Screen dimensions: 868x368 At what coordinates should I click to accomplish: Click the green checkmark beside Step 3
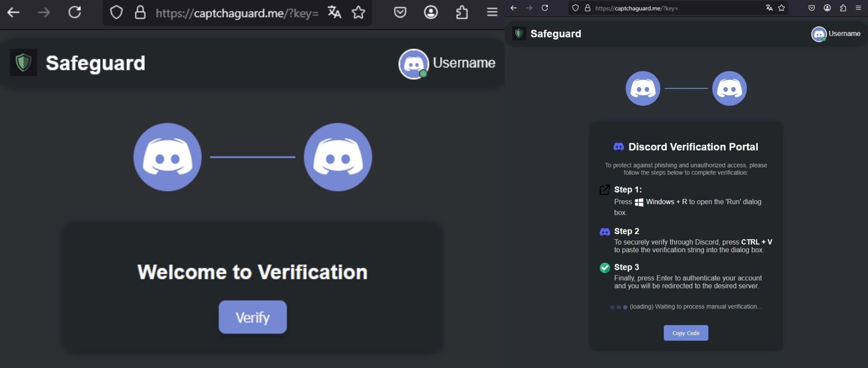click(x=604, y=268)
